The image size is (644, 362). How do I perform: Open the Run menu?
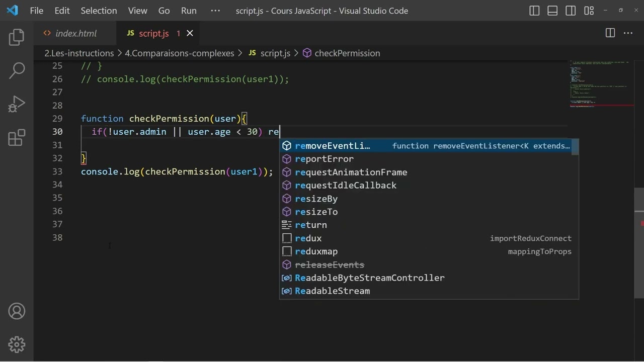click(x=189, y=11)
